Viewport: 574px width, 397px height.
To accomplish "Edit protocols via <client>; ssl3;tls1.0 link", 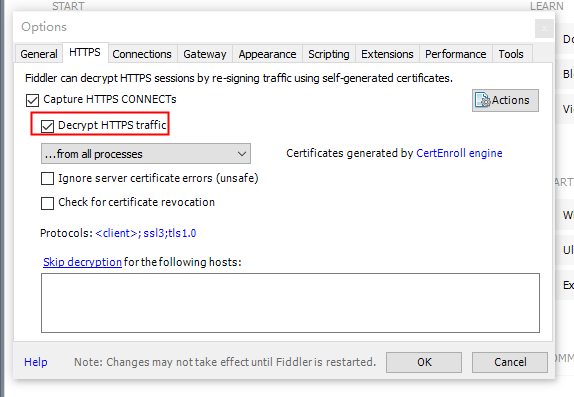I will 146,233.
